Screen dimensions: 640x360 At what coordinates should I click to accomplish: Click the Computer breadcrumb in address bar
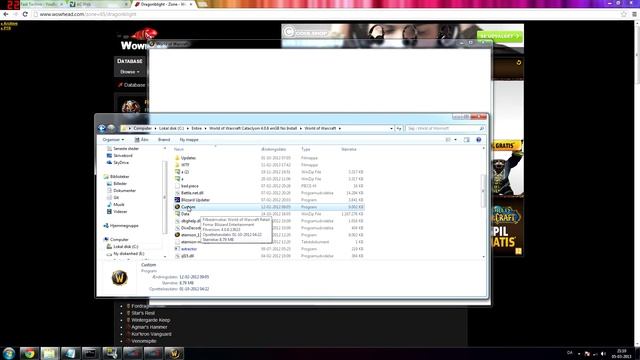[x=142, y=128]
